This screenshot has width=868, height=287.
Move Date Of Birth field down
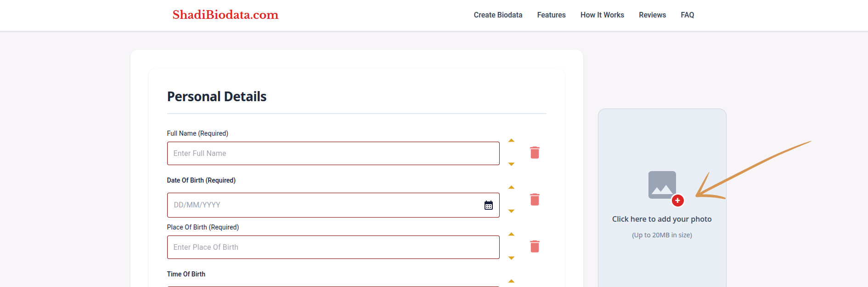tap(511, 211)
